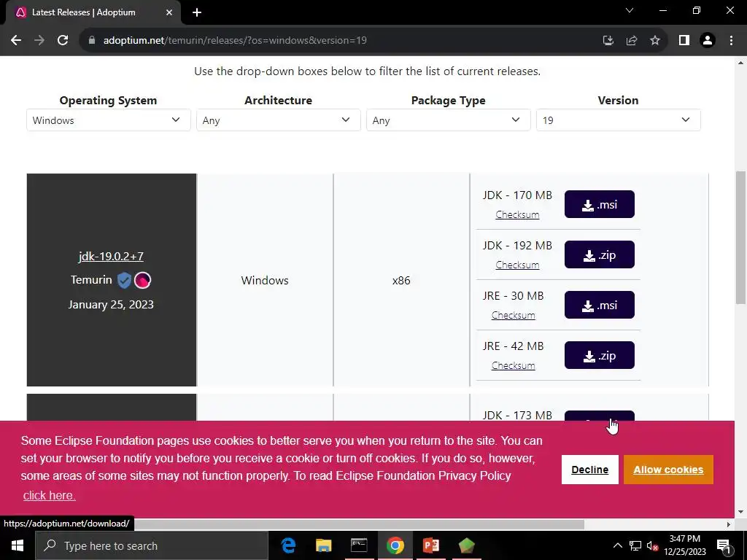This screenshot has width=747, height=560.
Task: Open the Windows Start menu
Action: click(x=18, y=545)
